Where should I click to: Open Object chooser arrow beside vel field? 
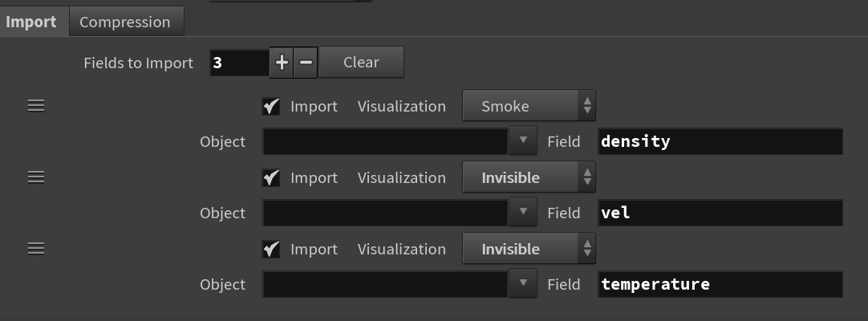pos(522,213)
